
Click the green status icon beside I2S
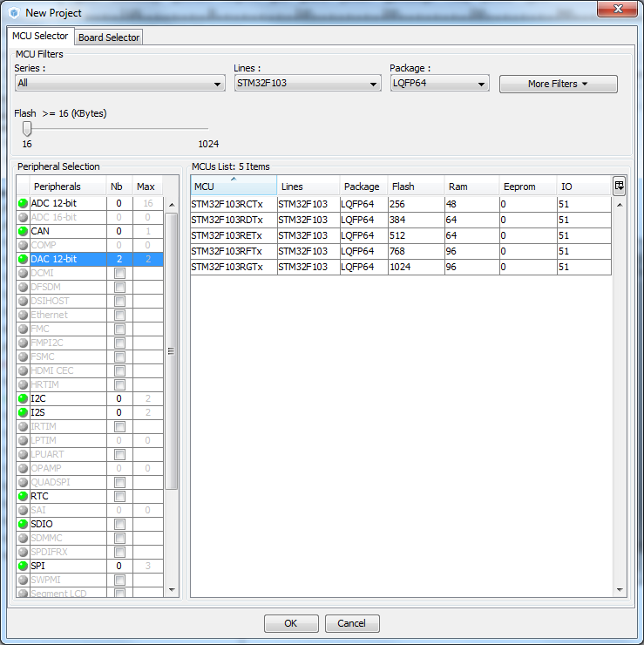tap(23, 412)
